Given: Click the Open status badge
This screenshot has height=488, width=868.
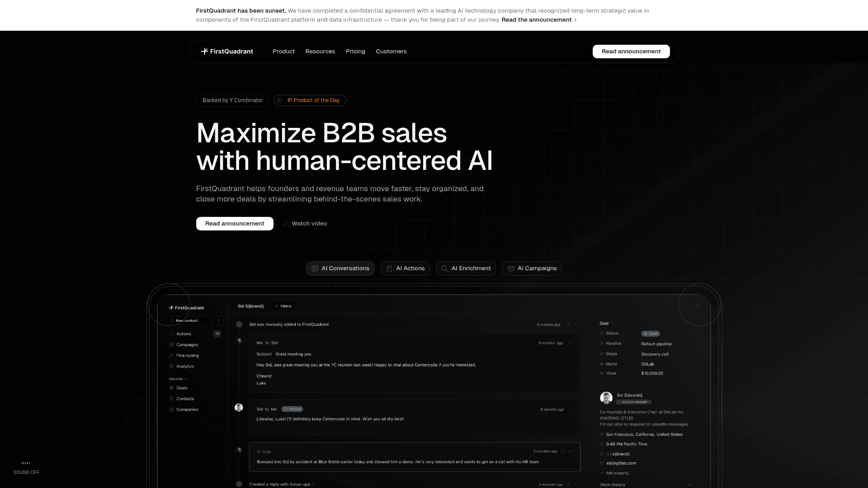Looking at the screenshot, I should point(651,333).
